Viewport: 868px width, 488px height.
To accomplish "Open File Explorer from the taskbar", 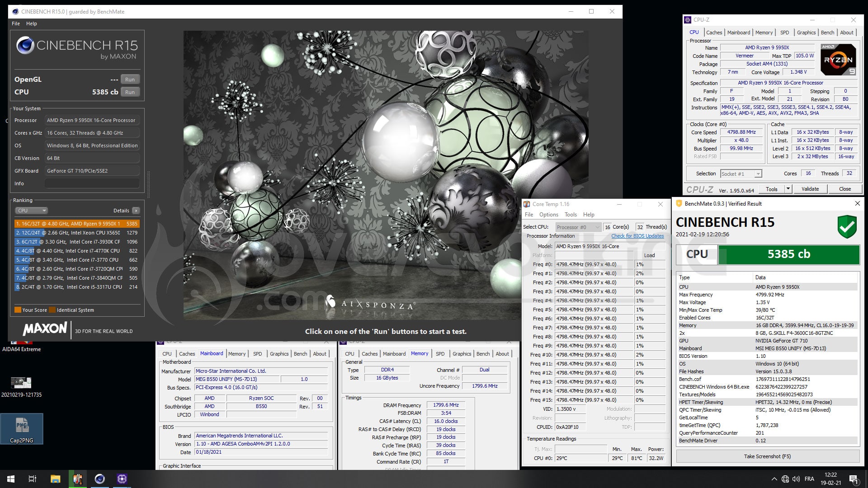I will click(55, 479).
